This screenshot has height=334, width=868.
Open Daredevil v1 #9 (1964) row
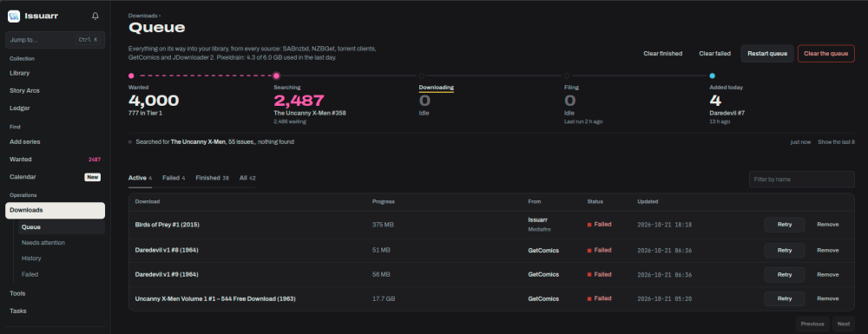[x=167, y=274]
